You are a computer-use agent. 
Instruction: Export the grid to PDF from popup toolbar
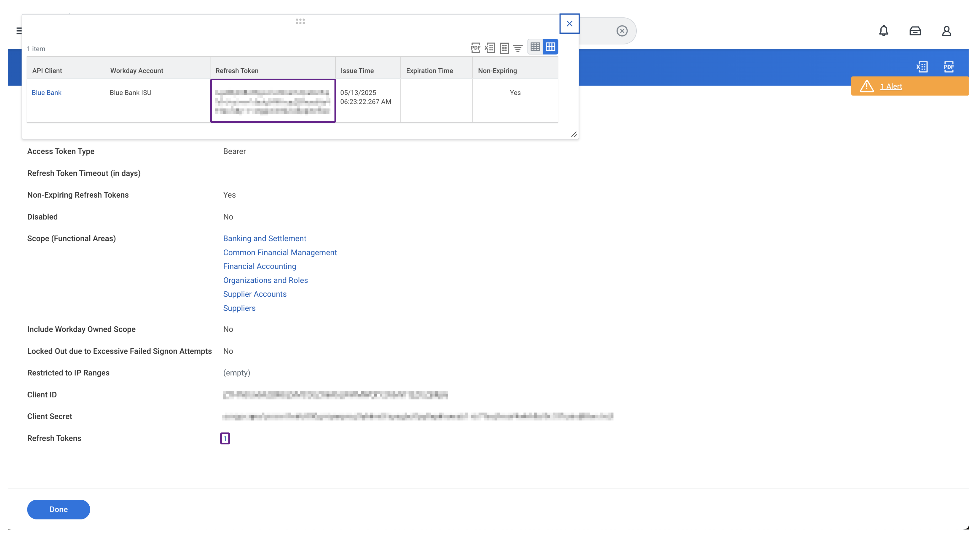pos(475,48)
